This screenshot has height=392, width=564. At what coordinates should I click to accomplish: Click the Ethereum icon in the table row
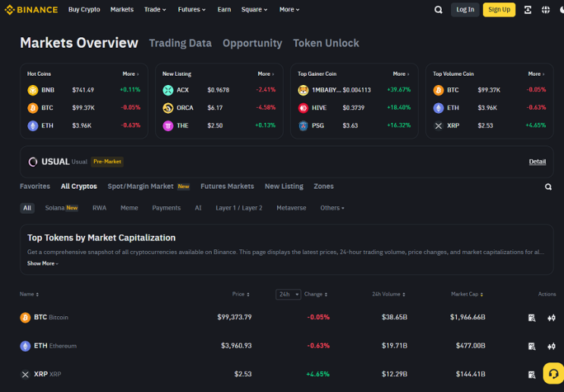[25, 346]
